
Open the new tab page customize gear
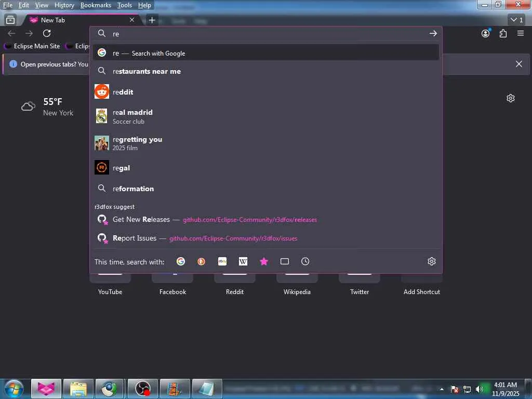(511, 98)
